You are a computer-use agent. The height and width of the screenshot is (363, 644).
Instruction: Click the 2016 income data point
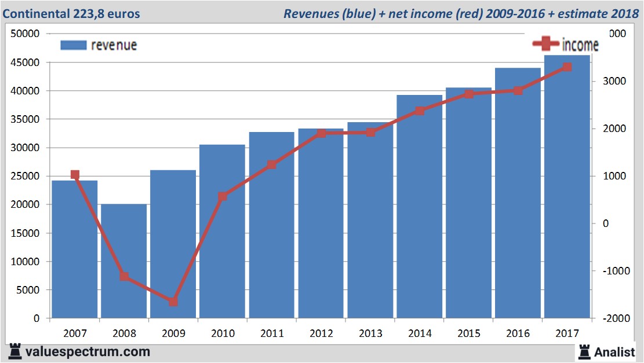point(518,91)
